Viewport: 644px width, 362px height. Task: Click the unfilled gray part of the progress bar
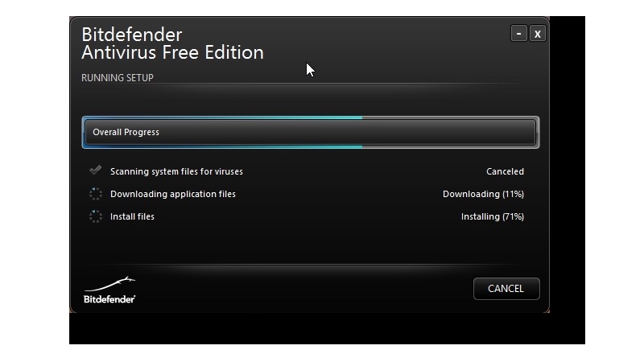pos(451,132)
